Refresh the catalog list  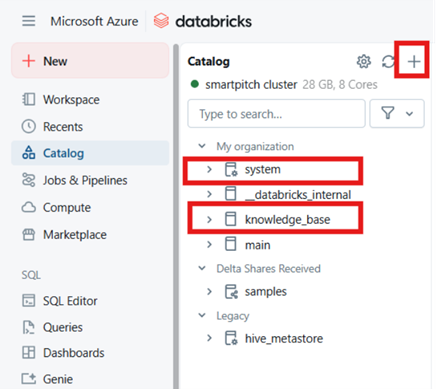[388, 61]
